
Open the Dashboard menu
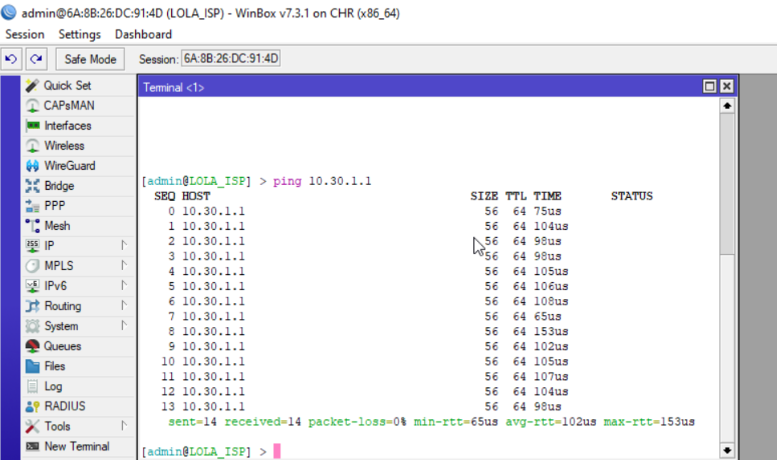coord(143,34)
